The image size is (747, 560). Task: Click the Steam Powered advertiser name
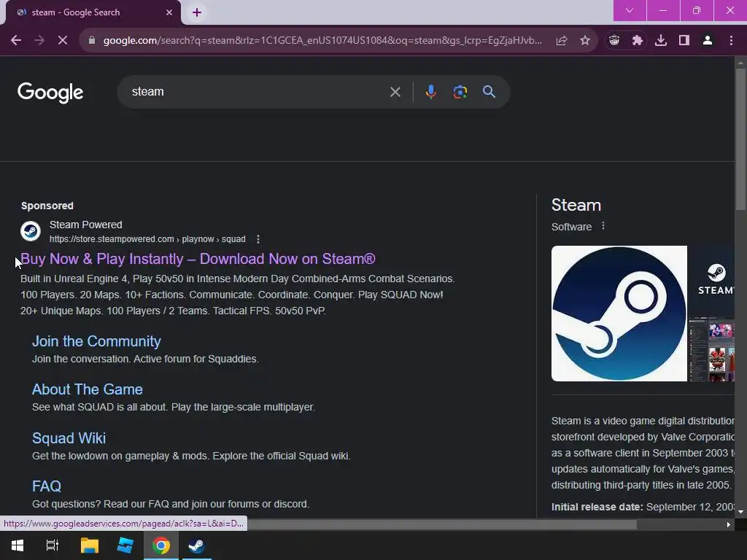click(86, 225)
